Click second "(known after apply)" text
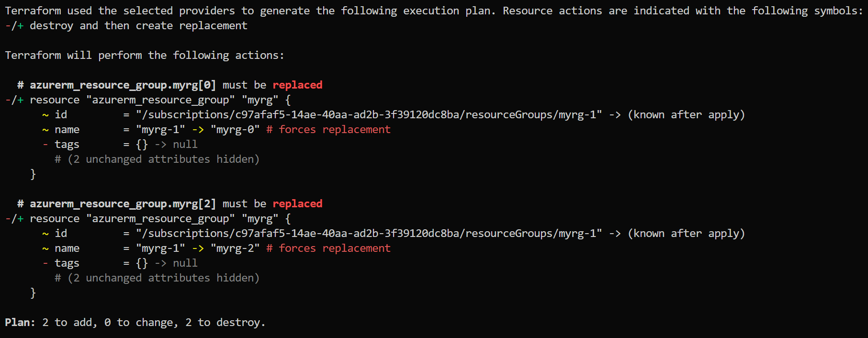Screen dimensions: 868x338 pyautogui.click(x=687, y=233)
